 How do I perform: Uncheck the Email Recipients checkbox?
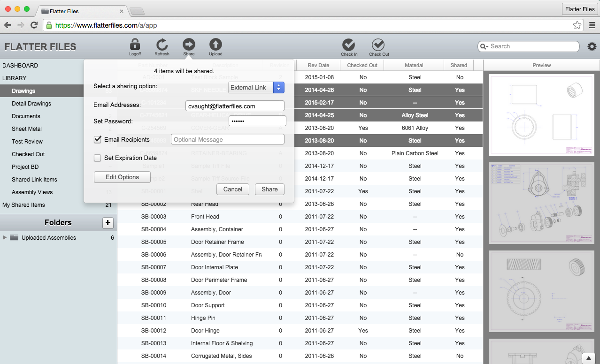click(98, 139)
